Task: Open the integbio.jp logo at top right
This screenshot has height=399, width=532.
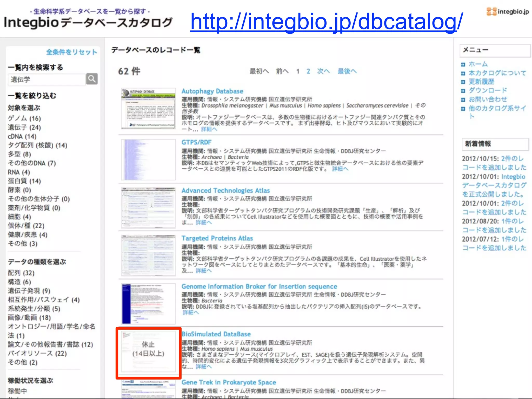Action: tap(508, 11)
